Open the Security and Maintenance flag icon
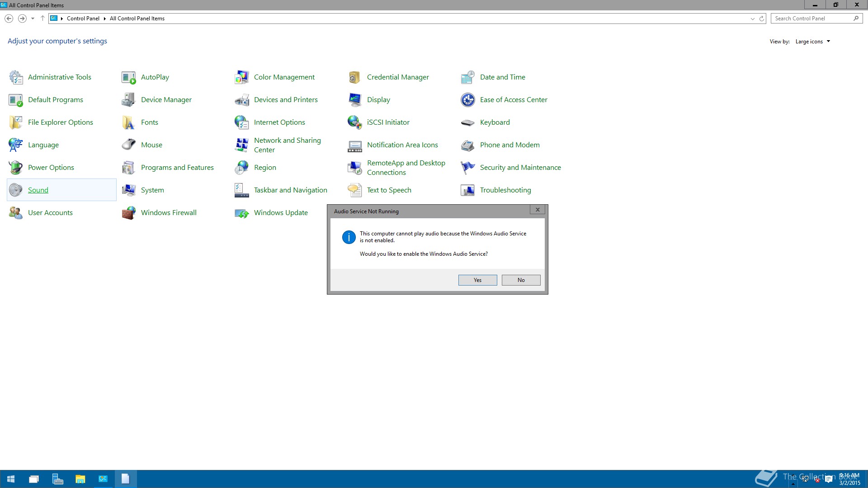The image size is (868, 488). (x=468, y=168)
